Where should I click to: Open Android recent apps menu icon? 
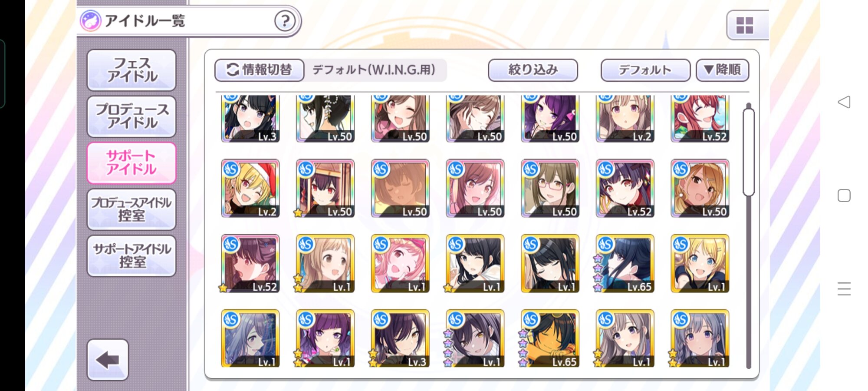coord(844,289)
